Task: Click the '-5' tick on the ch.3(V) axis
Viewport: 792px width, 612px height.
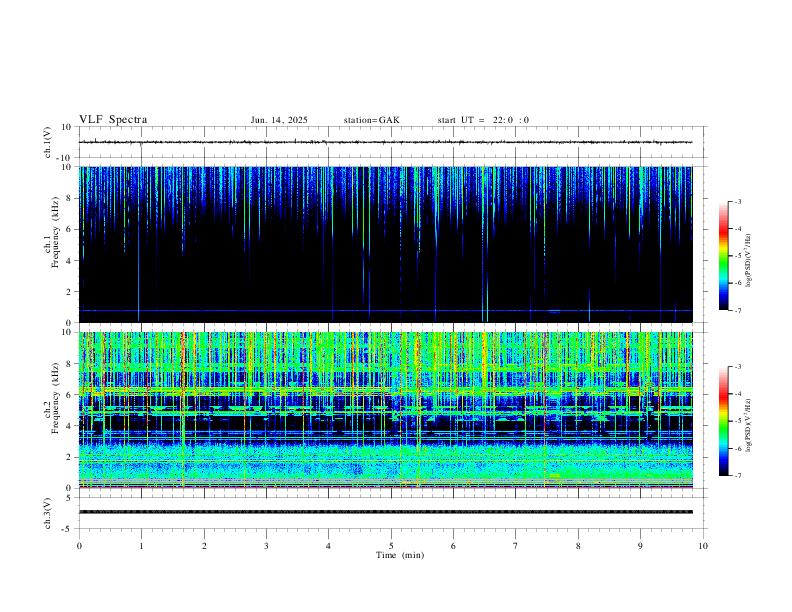Action: [x=68, y=529]
